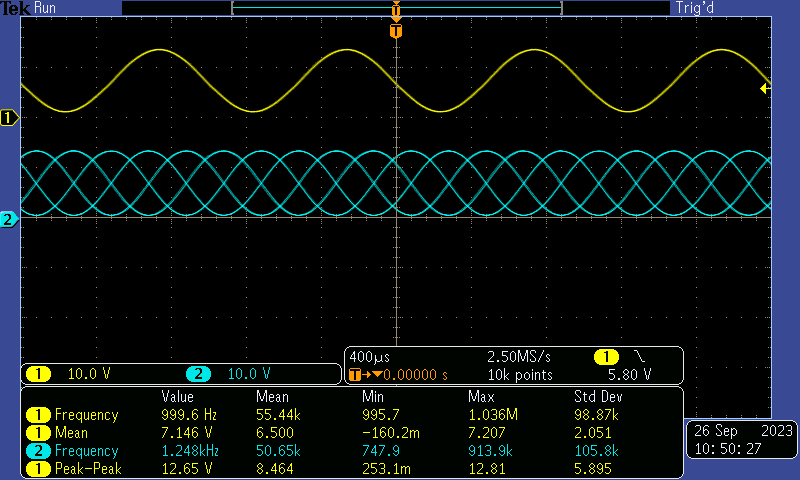Click the Run acquisition status label
This screenshot has height=480, width=800.
coord(45,8)
